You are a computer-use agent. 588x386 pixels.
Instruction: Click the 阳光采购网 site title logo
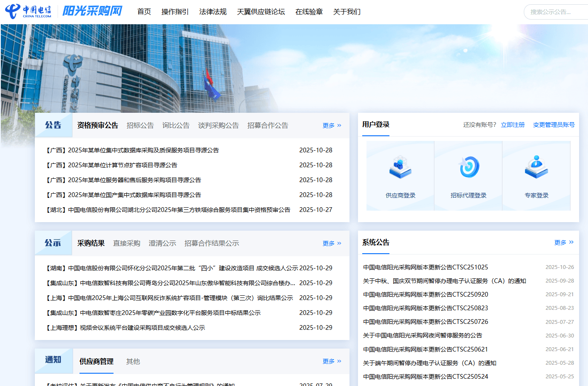[92, 11]
